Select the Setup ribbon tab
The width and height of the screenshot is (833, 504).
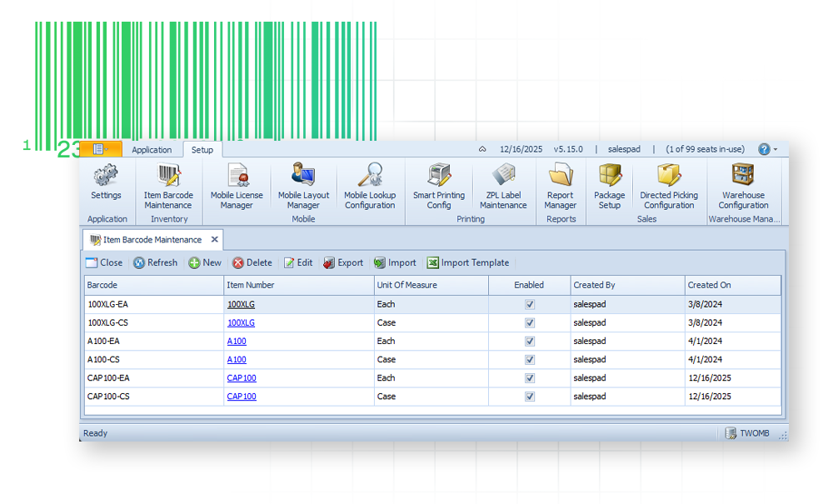[x=202, y=151]
